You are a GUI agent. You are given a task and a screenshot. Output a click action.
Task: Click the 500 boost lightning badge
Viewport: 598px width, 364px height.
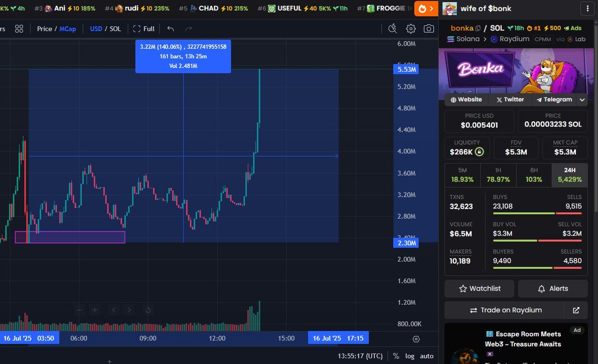[553, 28]
